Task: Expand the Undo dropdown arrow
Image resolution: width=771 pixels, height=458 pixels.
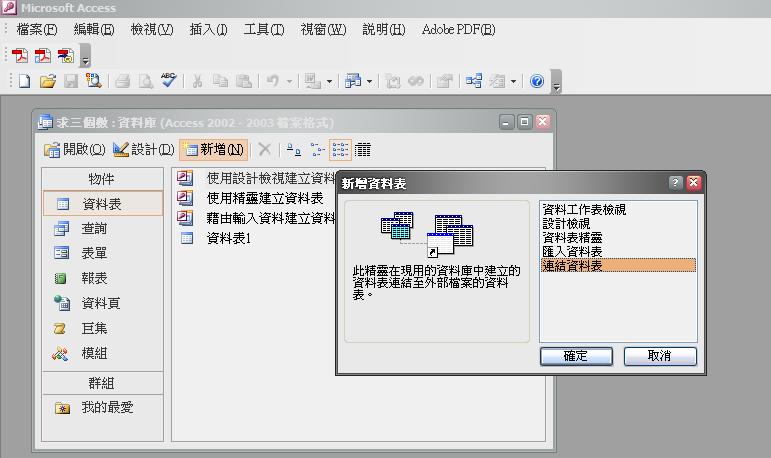Action: coord(289,81)
